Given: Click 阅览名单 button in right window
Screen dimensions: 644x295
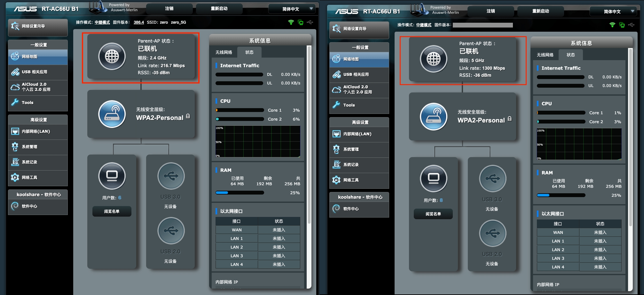Looking at the screenshot, I should tap(433, 214).
